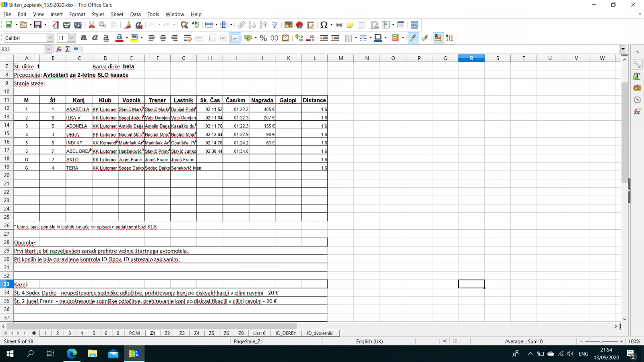This screenshot has height=362, width=644.
Task: Export directly as PDF
Action: coord(56,25)
